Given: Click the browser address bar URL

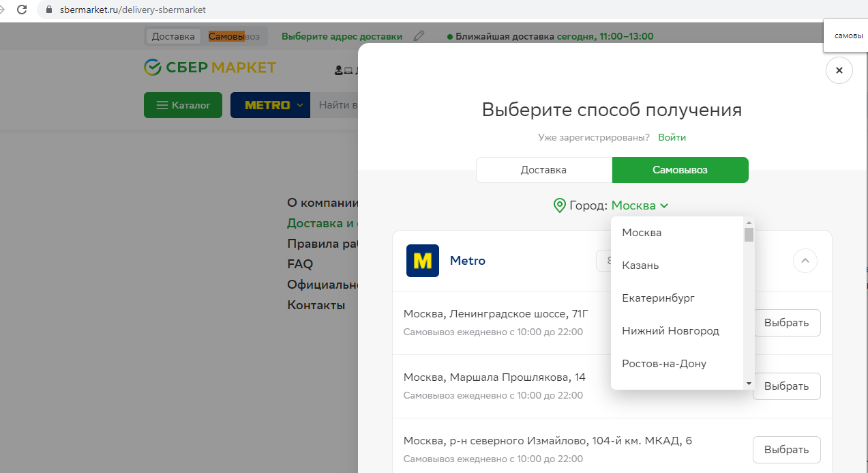Looking at the screenshot, I should coord(132,10).
